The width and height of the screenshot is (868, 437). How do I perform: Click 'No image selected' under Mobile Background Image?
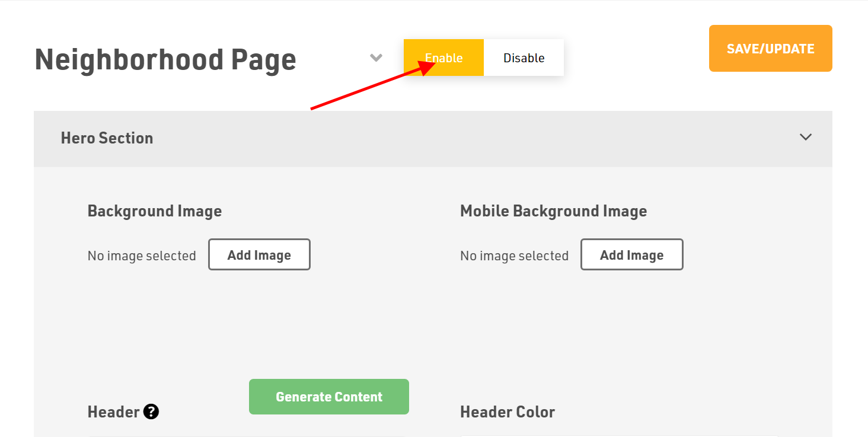tap(514, 256)
